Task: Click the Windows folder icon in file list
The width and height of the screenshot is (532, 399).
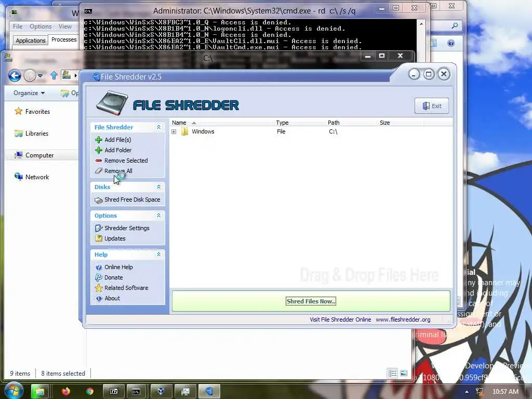Action: 184,131
